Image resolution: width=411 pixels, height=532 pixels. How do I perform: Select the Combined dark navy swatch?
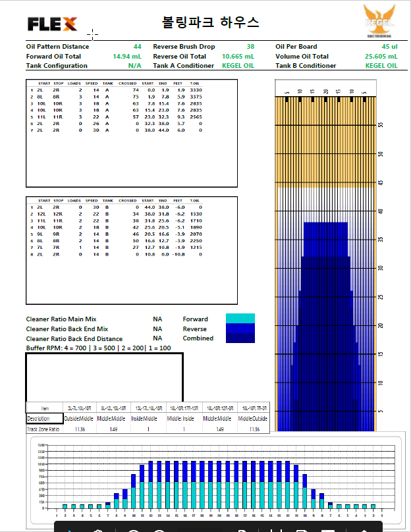click(x=240, y=338)
